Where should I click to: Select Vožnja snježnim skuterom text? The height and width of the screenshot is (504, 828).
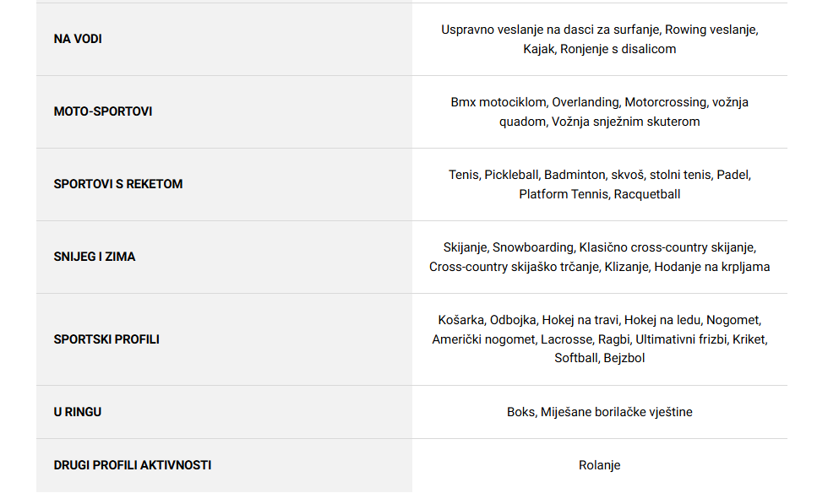coord(626,122)
